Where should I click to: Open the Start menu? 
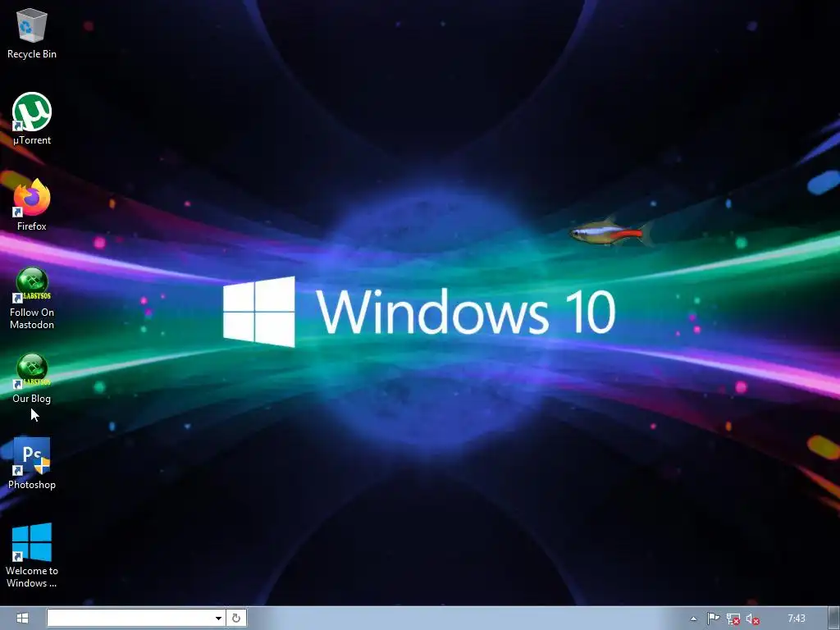22,619
